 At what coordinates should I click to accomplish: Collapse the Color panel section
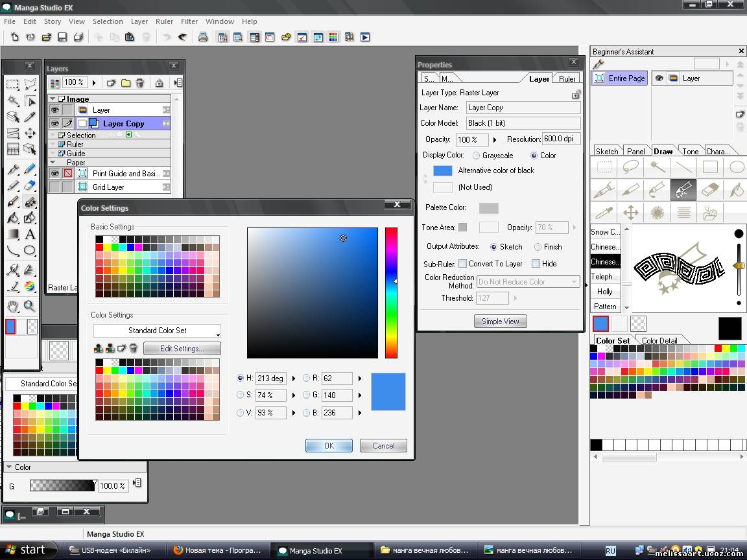tap(9, 467)
